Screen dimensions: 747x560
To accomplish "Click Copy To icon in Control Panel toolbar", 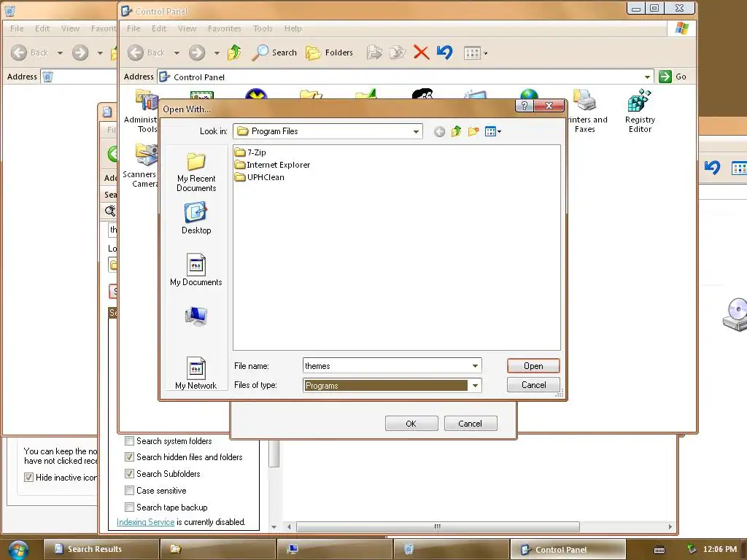I will pos(398,52).
